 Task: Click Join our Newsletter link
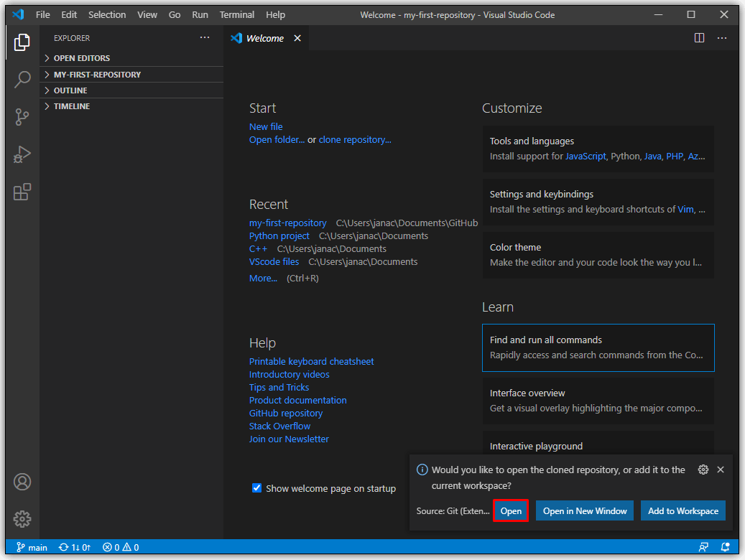point(289,439)
